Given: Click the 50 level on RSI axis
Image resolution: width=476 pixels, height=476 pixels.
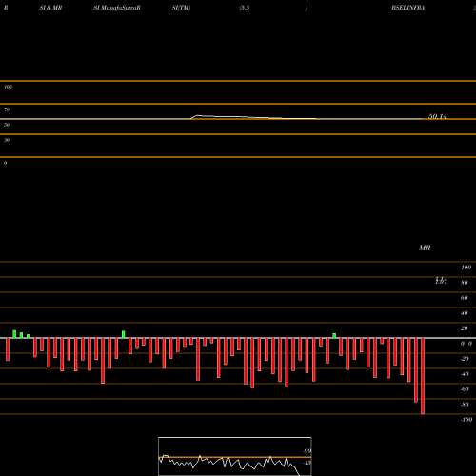Looking at the screenshot, I should (x=7, y=125).
